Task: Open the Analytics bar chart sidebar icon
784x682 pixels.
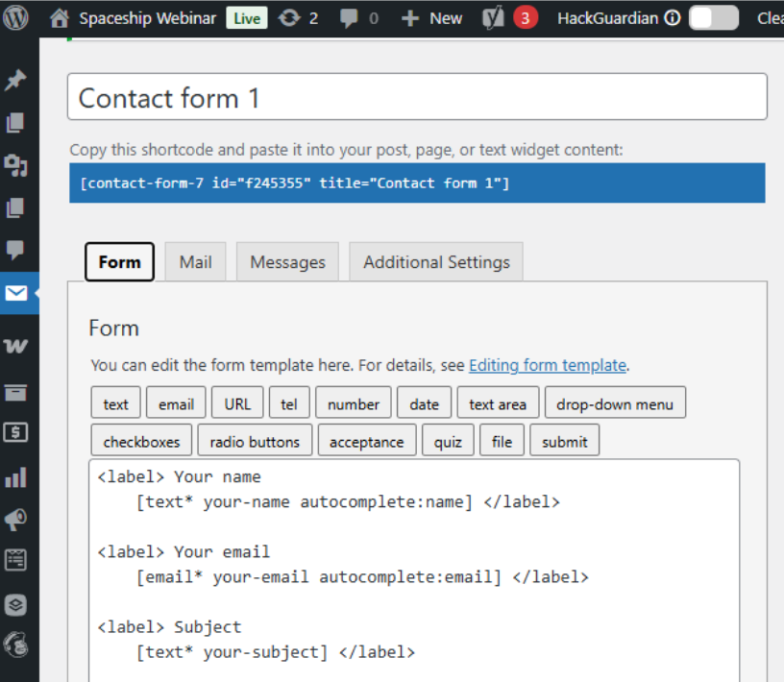Action: 16,476
